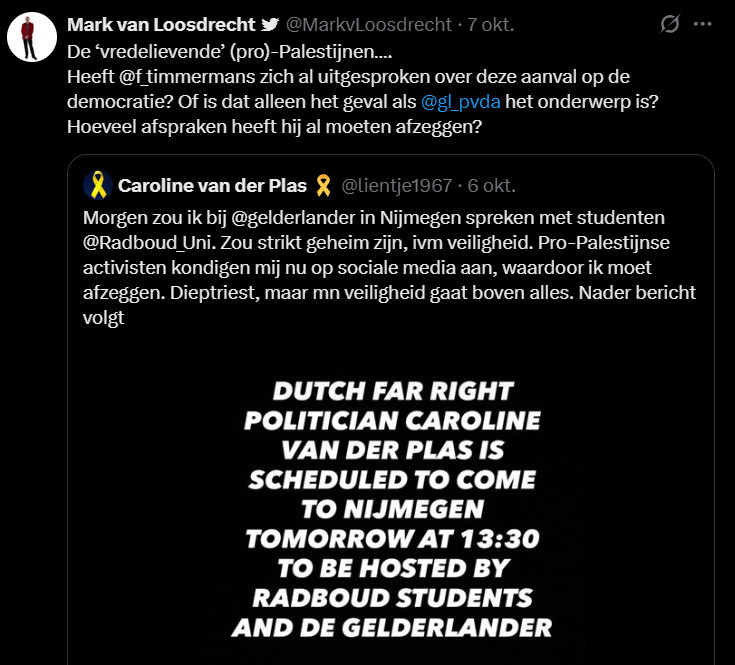Open the @gl_pvda mention link
Screen dimensions: 735x665
click(462, 102)
